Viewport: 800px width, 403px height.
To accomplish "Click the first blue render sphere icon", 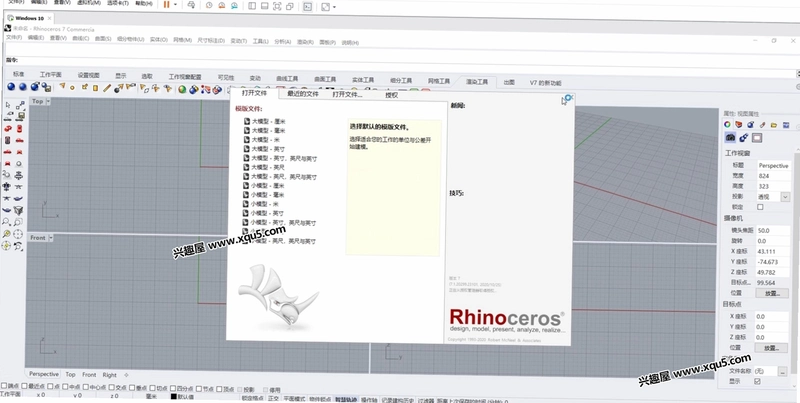I will 11,87.
